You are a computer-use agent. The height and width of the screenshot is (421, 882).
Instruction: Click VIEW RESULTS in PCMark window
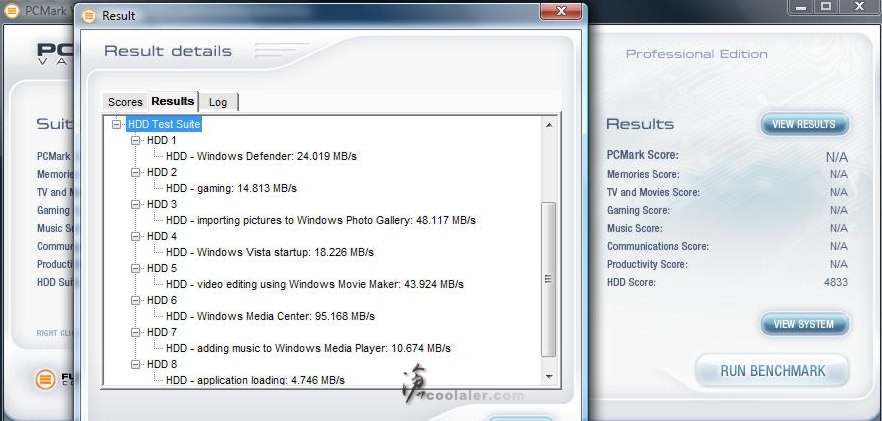point(804,124)
